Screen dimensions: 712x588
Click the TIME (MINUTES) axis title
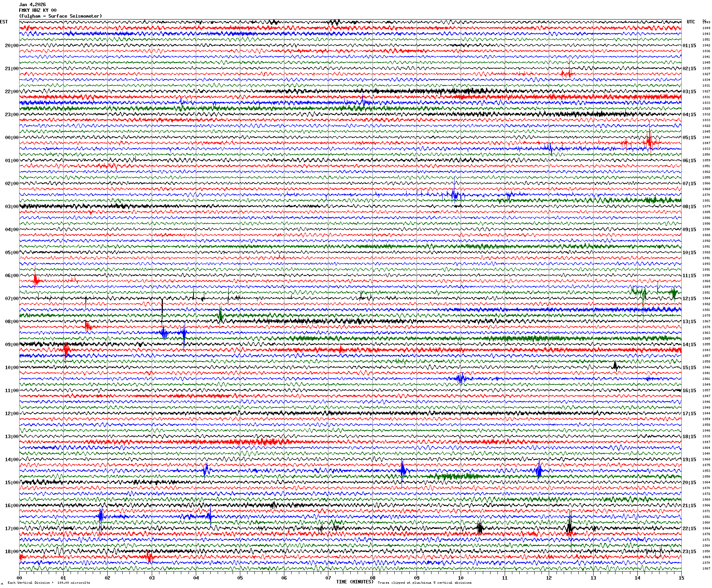(x=354, y=582)
